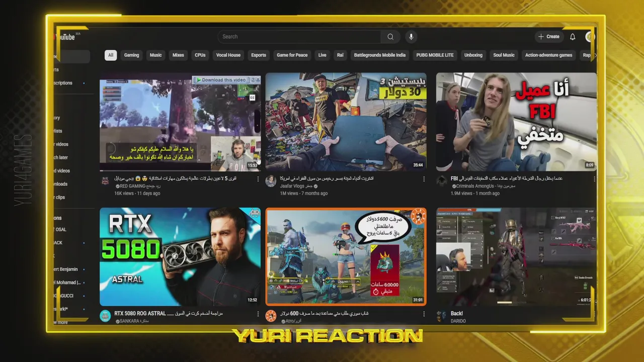Open more options for RED GAMING video
Image resolution: width=644 pixels, height=362 pixels.
coord(258,179)
